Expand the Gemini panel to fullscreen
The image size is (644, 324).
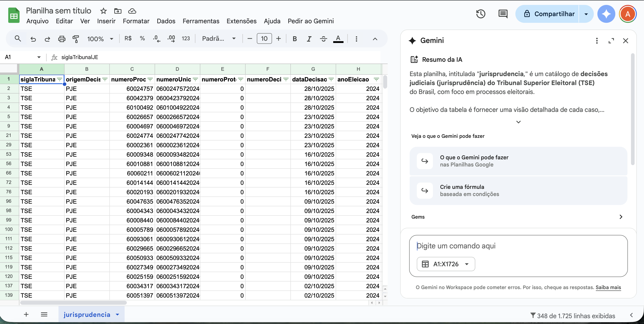pyautogui.click(x=611, y=41)
